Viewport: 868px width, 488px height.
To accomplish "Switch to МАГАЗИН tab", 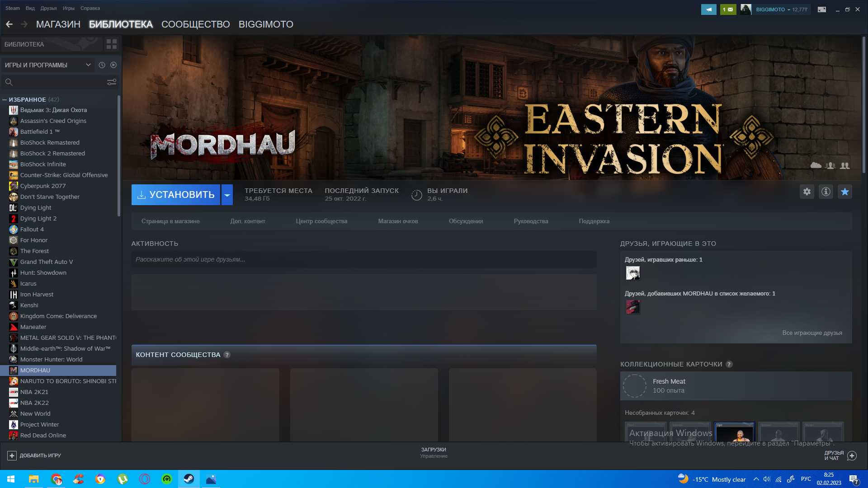I will 58,24.
